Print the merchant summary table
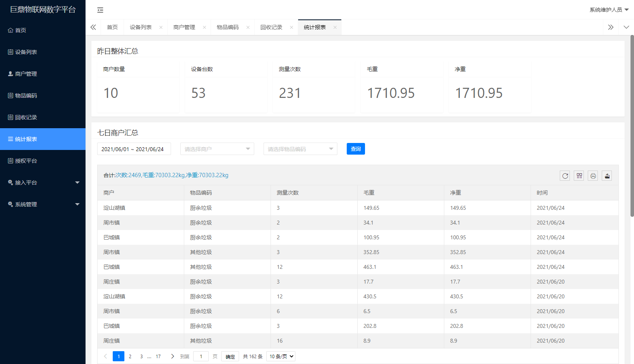Screen dimensions: 634x364 (593, 176)
